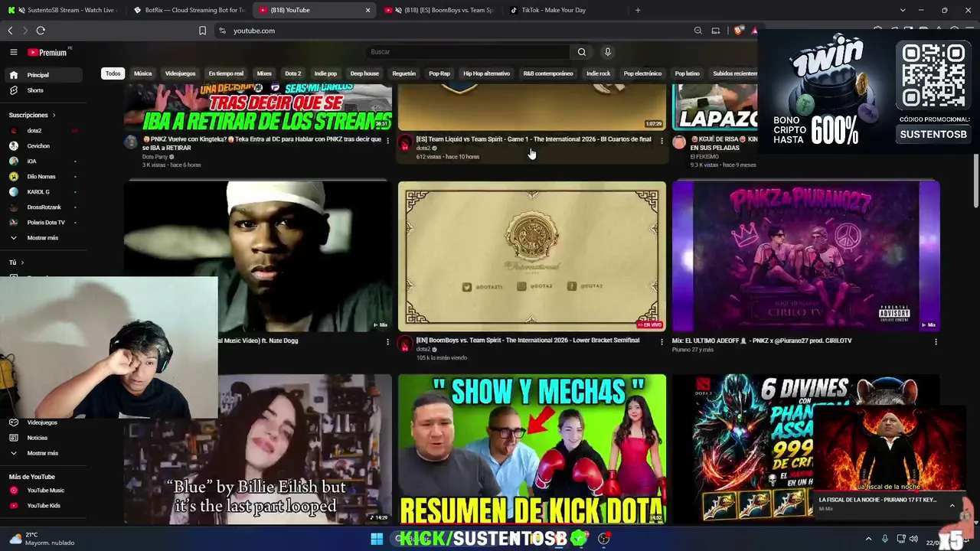Open options menu for Team Liquid vs Team Spirit video
Image resolution: width=980 pixels, height=551 pixels.
[661, 141]
